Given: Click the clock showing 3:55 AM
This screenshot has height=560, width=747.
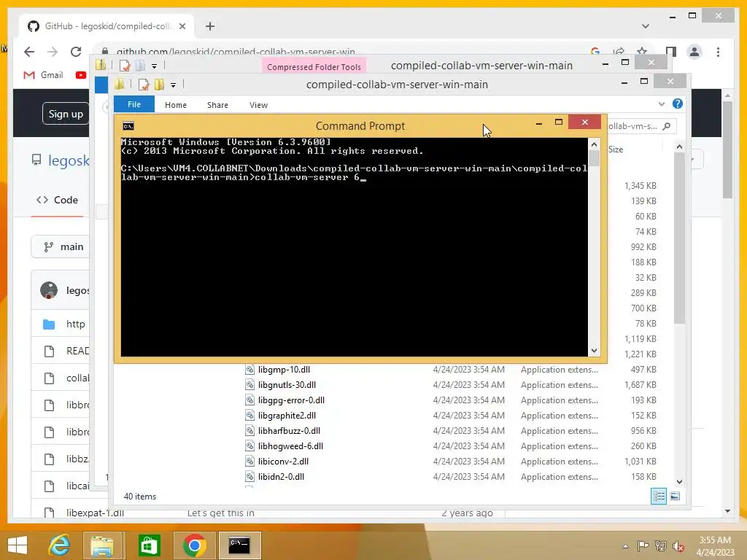Looking at the screenshot, I should pos(715,540).
